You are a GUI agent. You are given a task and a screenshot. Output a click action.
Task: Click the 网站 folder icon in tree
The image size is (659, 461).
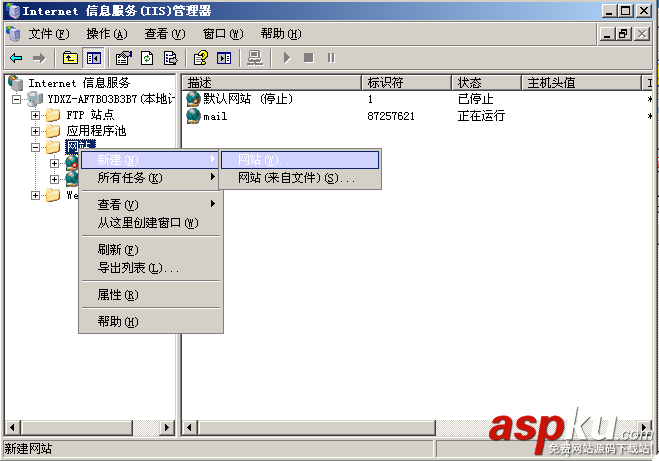point(53,147)
